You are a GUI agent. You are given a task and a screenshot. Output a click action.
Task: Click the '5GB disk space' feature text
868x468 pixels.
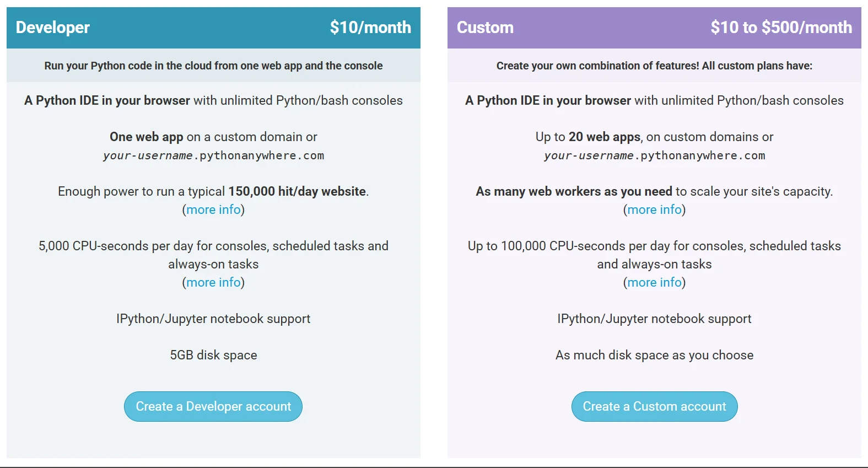[x=213, y=355]
